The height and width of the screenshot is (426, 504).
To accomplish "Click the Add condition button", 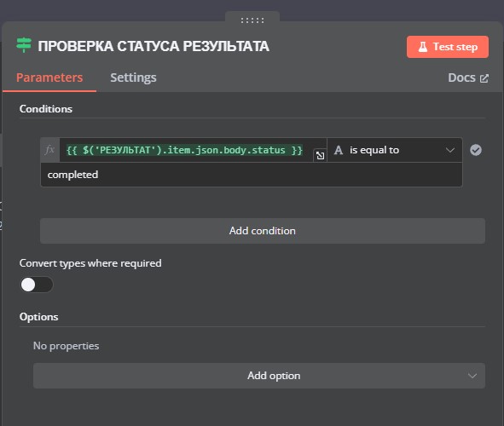I will [263, 231].
